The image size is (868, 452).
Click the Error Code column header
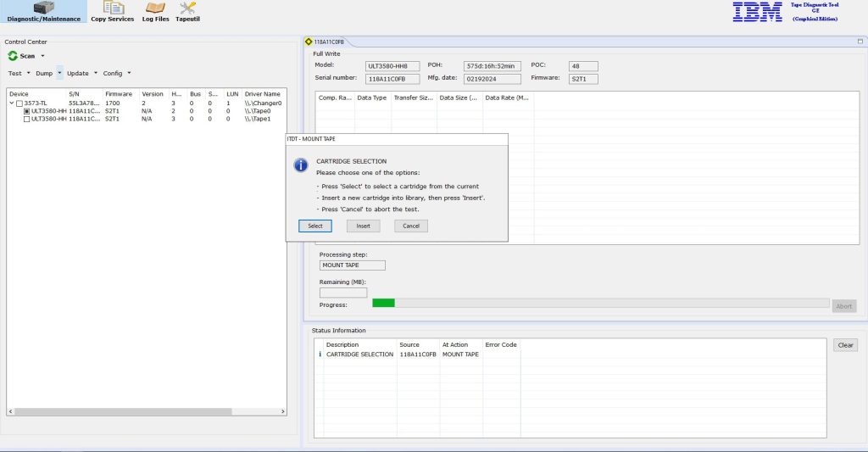click(x=501, y=344)
